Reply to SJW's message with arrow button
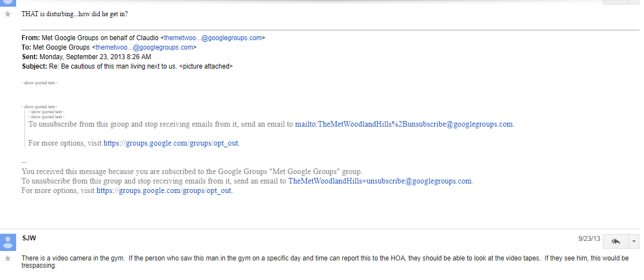Screen dimensions: 644x280 pos(616,242)
